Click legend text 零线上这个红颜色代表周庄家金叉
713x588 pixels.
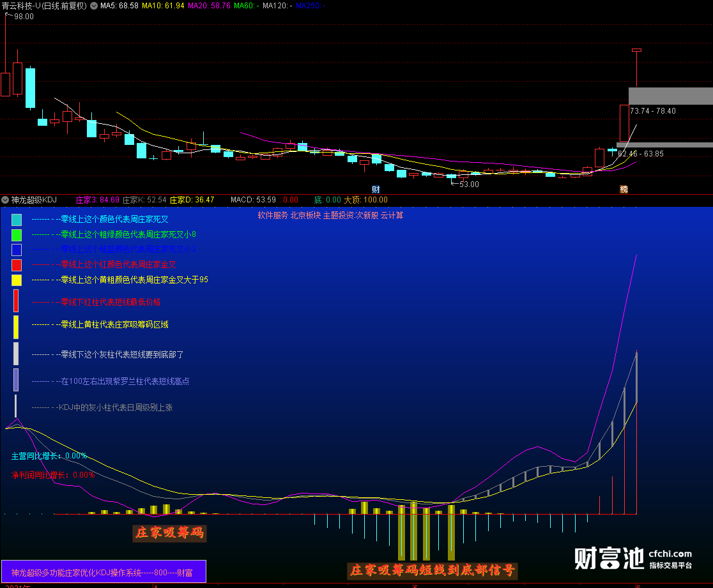pos(118,264)
